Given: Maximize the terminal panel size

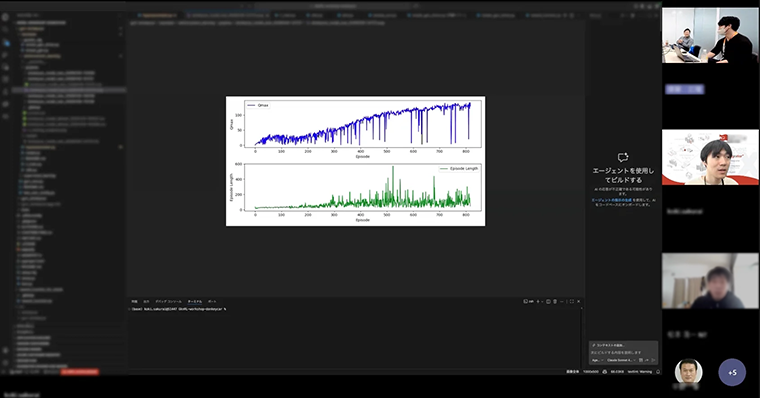Looking at the screenshot, I should point(572,302).
